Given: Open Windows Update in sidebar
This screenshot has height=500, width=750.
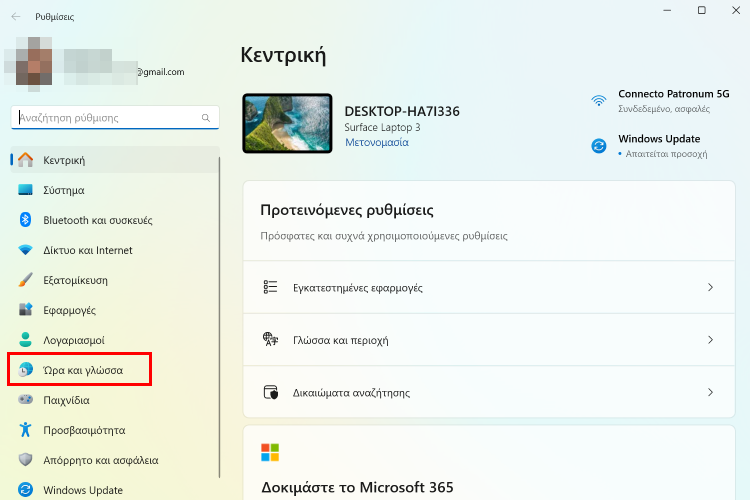Looking at the screenshot, I should pos(115,489).
